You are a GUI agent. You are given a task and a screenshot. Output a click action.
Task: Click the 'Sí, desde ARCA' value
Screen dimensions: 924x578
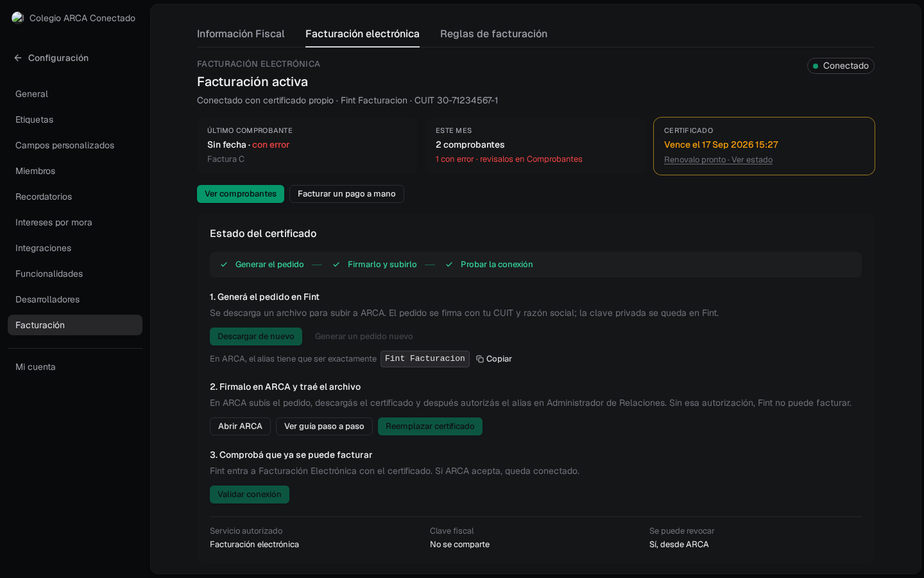679,545
